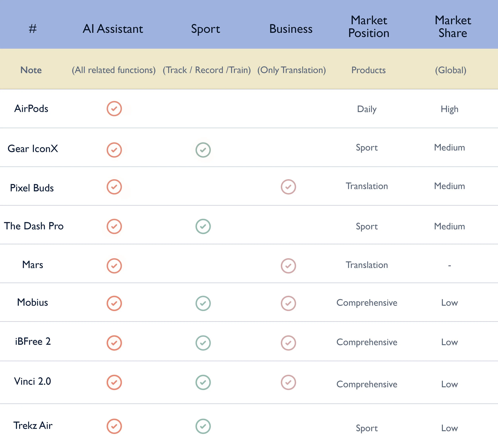Click Vinci 2.0 Business checkmark

[288, 382]
